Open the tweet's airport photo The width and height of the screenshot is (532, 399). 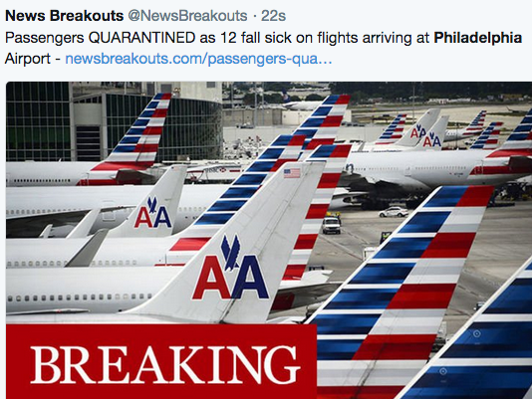click(x=269, y=240)
